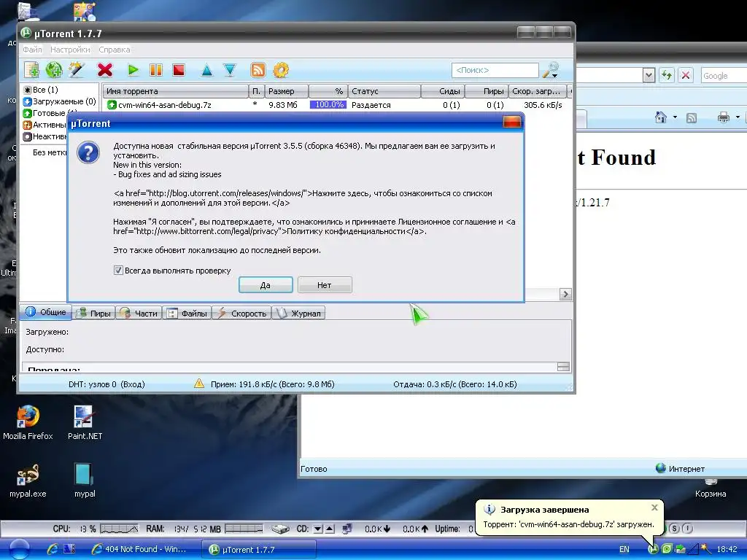Click the Home icon in browser toolbar
The height and width of the screenshot is (560, 747).
coord(660,117)
